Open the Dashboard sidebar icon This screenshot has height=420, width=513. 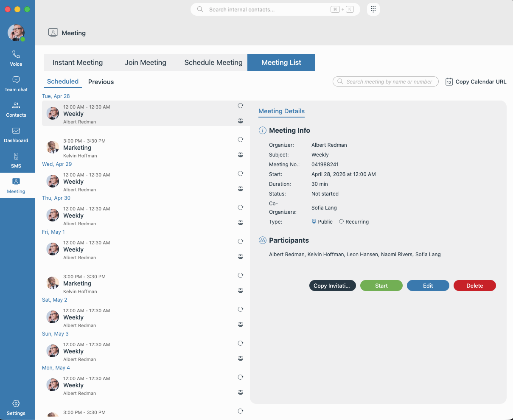(16, 134)
